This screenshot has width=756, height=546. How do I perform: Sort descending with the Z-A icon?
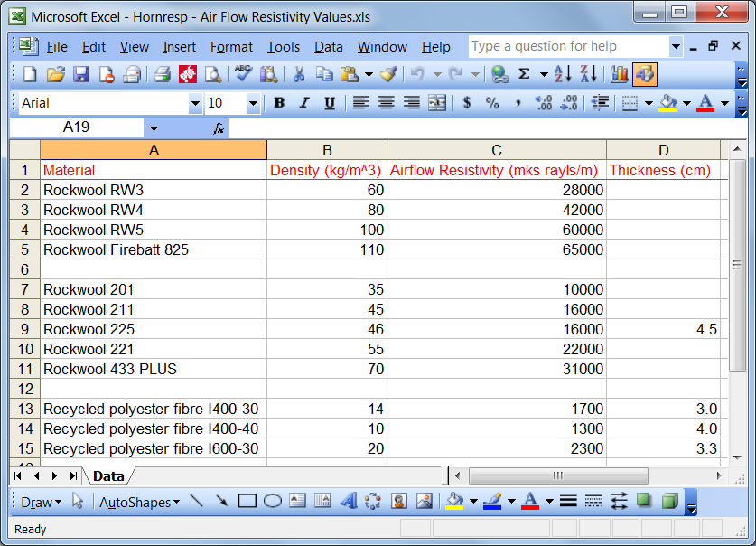(x=588, y=74)
